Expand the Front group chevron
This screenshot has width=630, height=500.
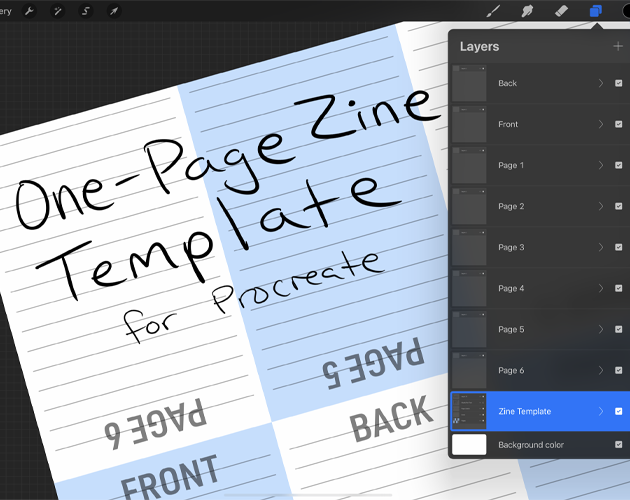click(601, 124)
